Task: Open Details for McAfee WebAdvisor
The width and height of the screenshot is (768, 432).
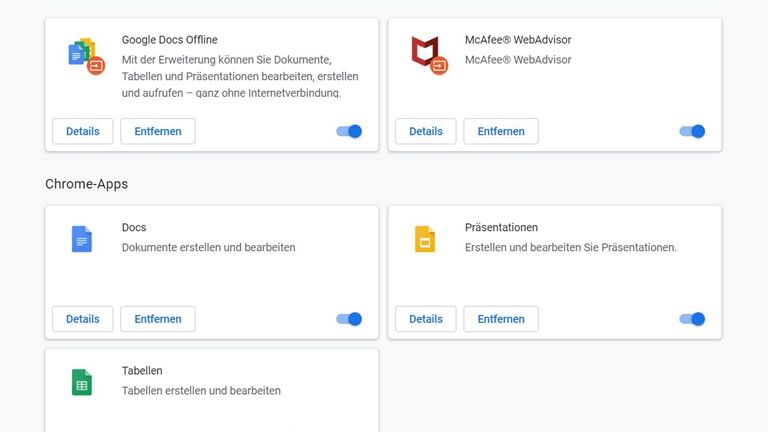Action: point(426,131)
